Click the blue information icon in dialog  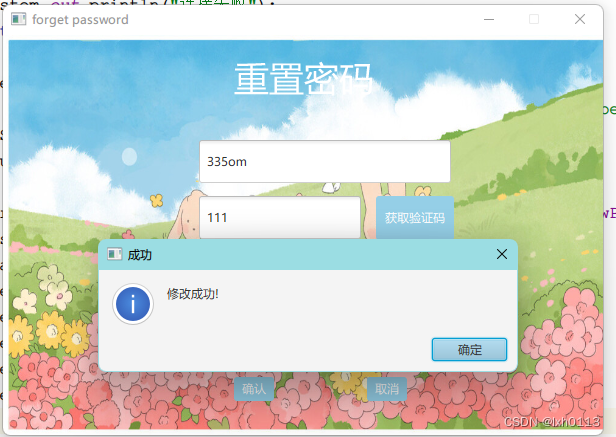[x=133, y=304]
